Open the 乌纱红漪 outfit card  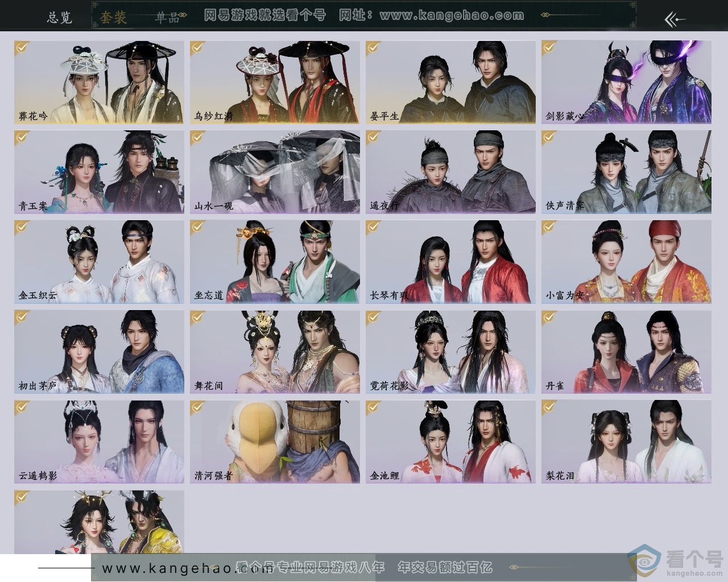tap(275, 82)
